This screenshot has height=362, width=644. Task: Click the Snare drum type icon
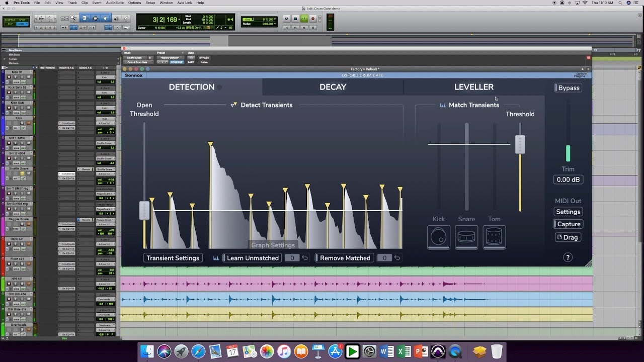[466, 237]
